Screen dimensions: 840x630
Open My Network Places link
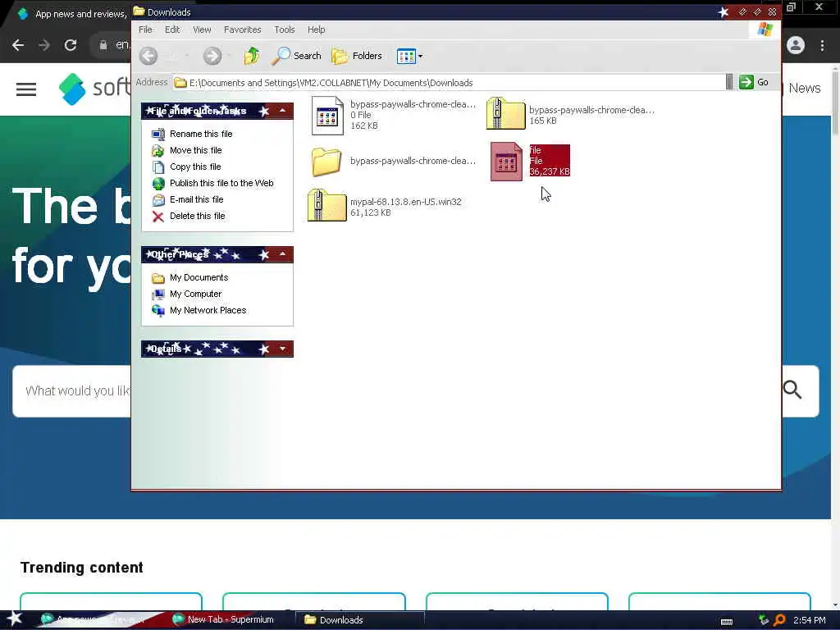(208, 310)
